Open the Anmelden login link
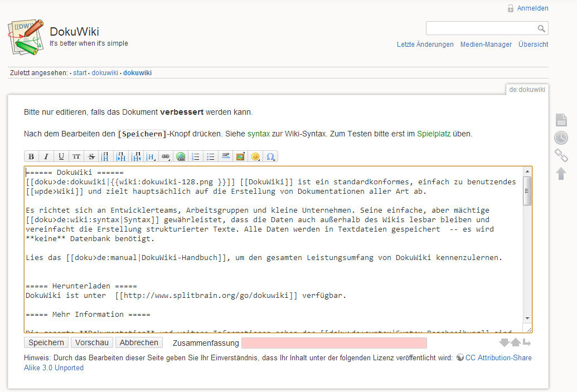Screen dimensions: 577x392 [532, 8]
